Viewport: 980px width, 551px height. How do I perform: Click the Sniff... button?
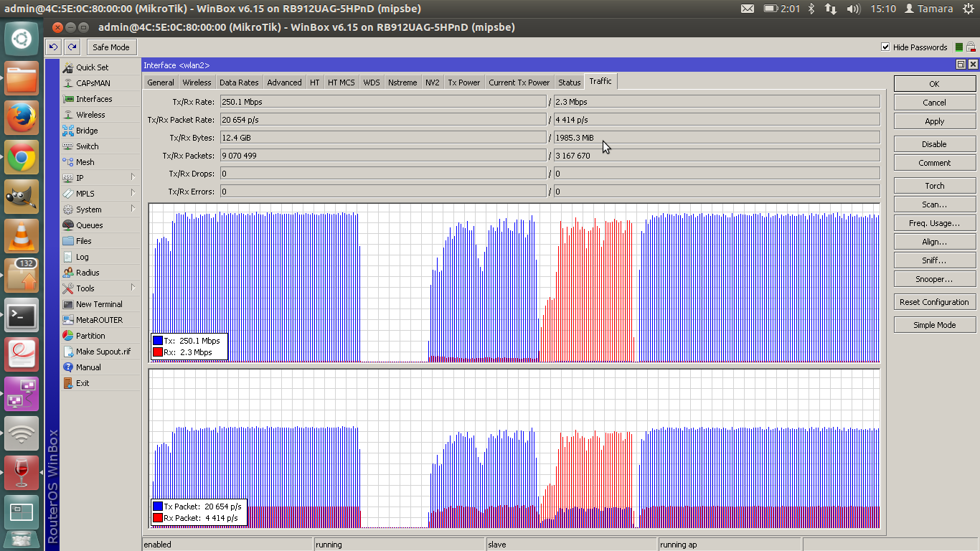[x=934, y=260]
